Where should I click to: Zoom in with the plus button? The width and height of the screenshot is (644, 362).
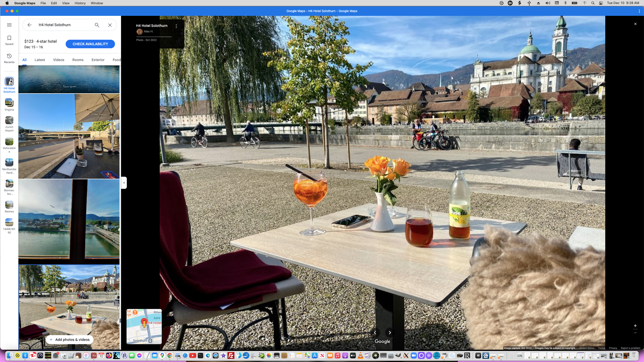(635, 326)
